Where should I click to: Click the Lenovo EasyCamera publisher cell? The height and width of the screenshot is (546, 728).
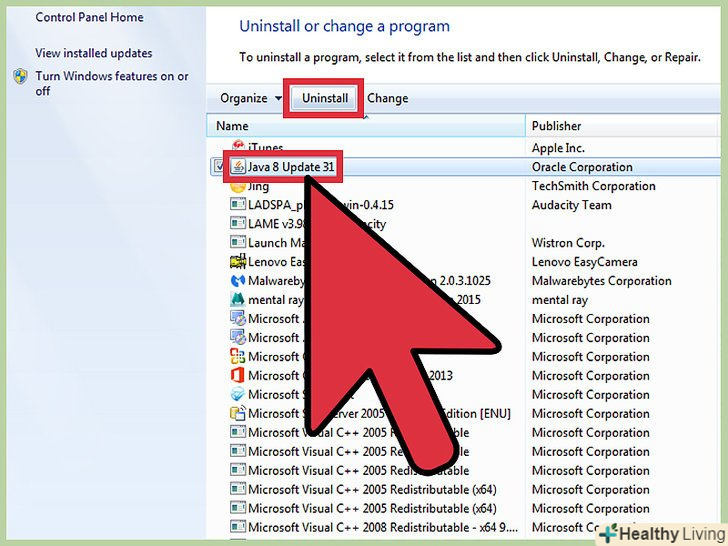[585, 262]
